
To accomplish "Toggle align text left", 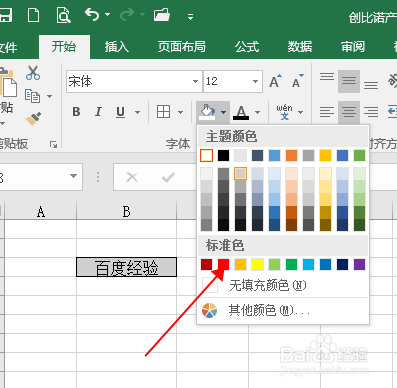I will (327, 112).
